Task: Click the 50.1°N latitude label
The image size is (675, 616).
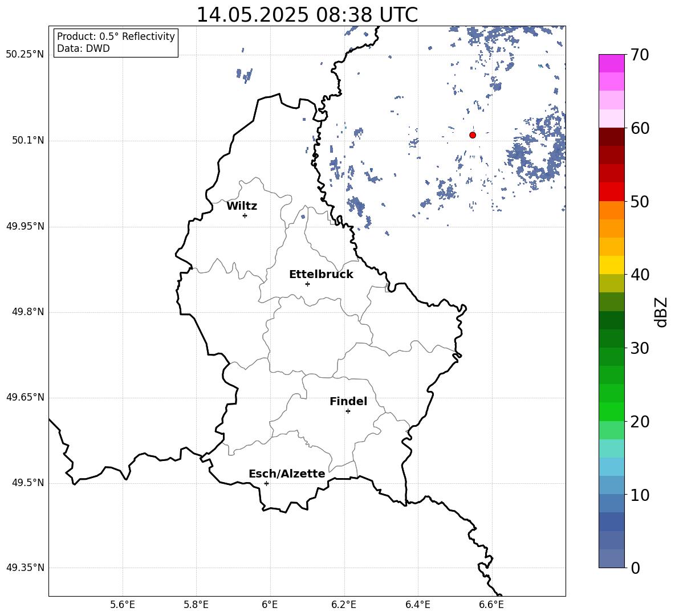Action: pos(28,141)
